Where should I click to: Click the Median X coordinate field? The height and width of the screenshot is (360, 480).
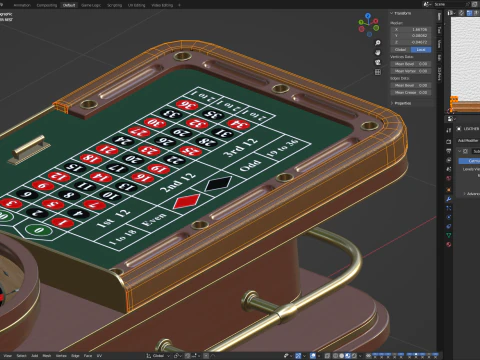[x=411, y=29]
